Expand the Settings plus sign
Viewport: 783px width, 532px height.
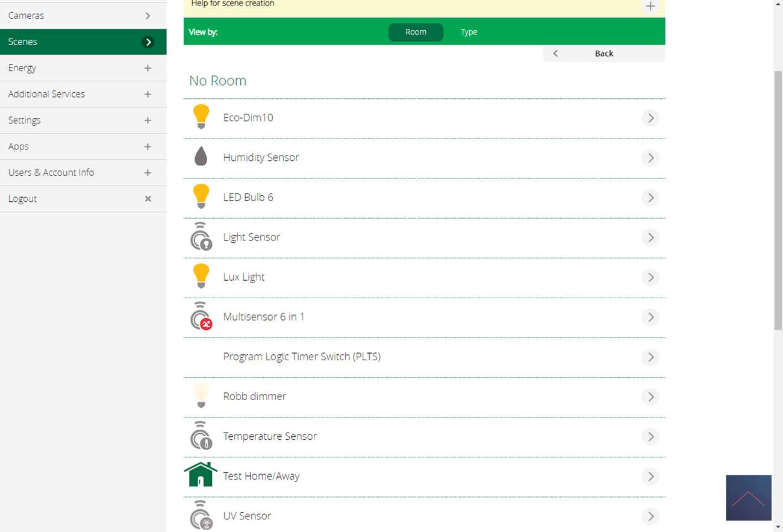(x=148, y=120)
